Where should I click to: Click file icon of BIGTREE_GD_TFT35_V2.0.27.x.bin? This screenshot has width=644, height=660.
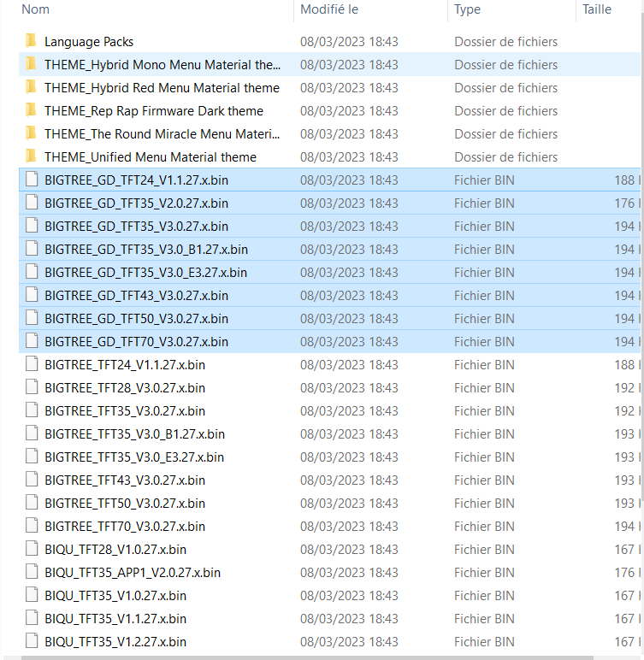[x=32, y=203]
